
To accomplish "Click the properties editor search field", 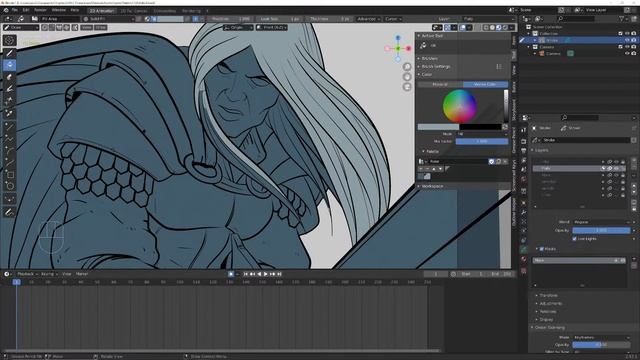I will point(580,118).
